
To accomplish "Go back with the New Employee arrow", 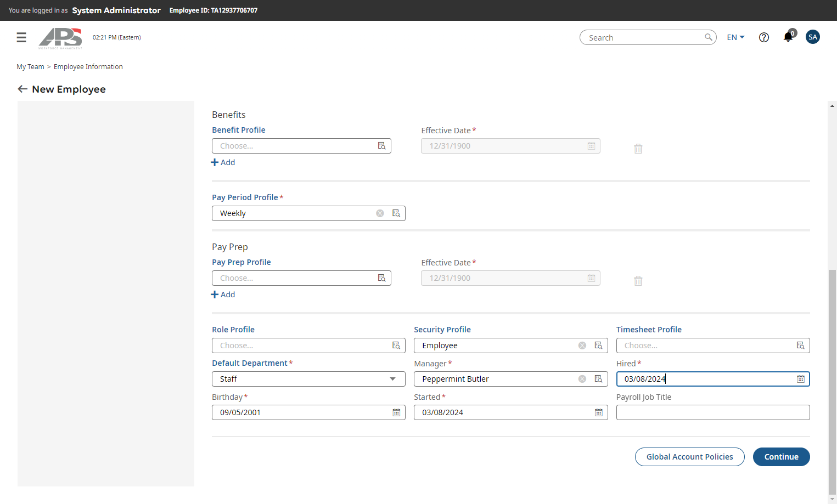I will (x=23, y=89).
